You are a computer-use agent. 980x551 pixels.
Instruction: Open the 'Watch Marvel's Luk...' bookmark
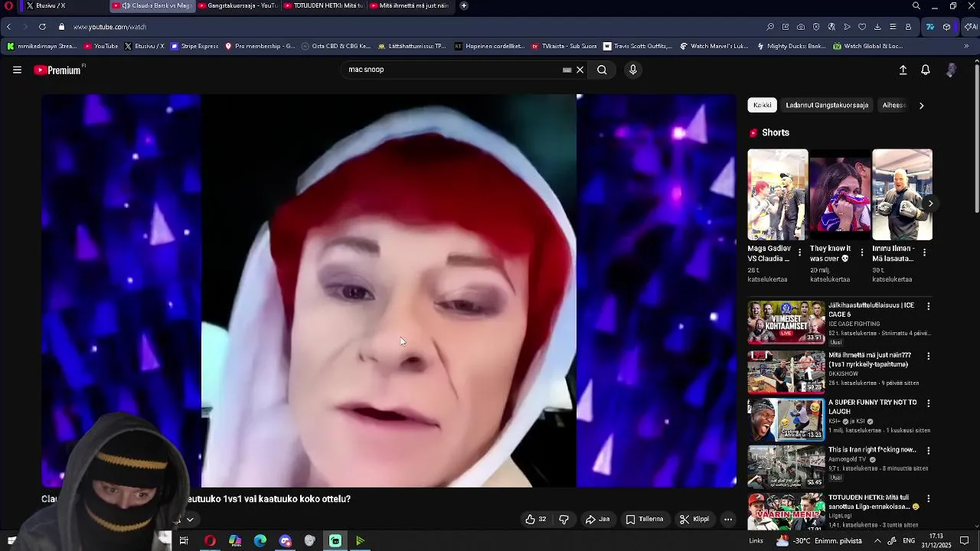(x=714, y=46)
